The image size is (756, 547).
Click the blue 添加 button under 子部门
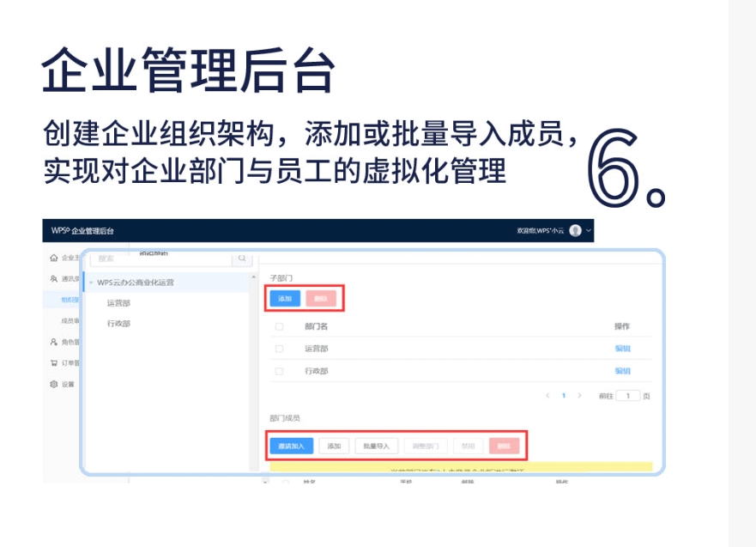tap(285, 299)
